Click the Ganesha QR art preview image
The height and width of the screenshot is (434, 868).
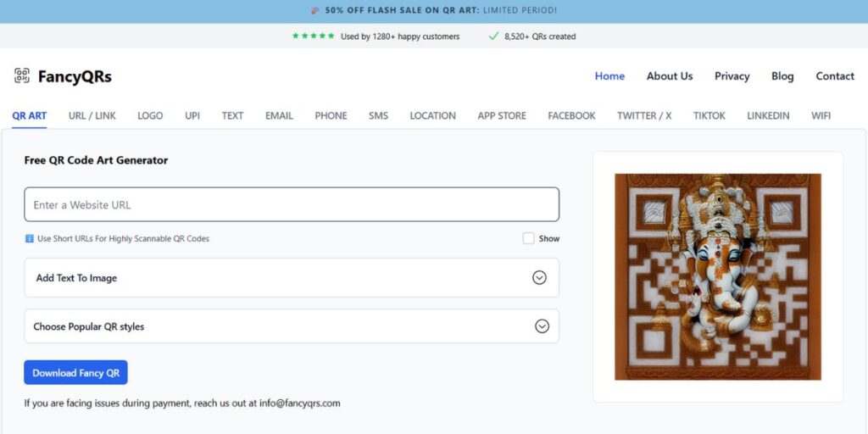(718, 277)
